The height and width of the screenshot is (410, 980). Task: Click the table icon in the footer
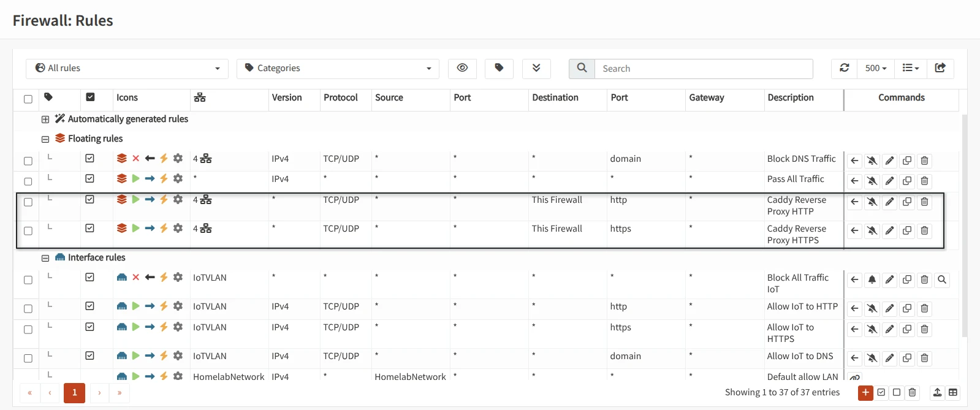(x=953, y=392)
